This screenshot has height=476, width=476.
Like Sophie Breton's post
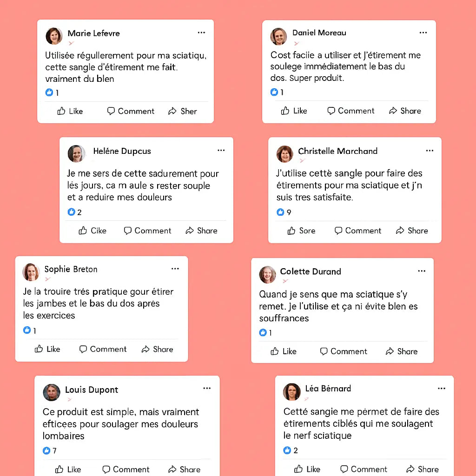click(47, 349)
